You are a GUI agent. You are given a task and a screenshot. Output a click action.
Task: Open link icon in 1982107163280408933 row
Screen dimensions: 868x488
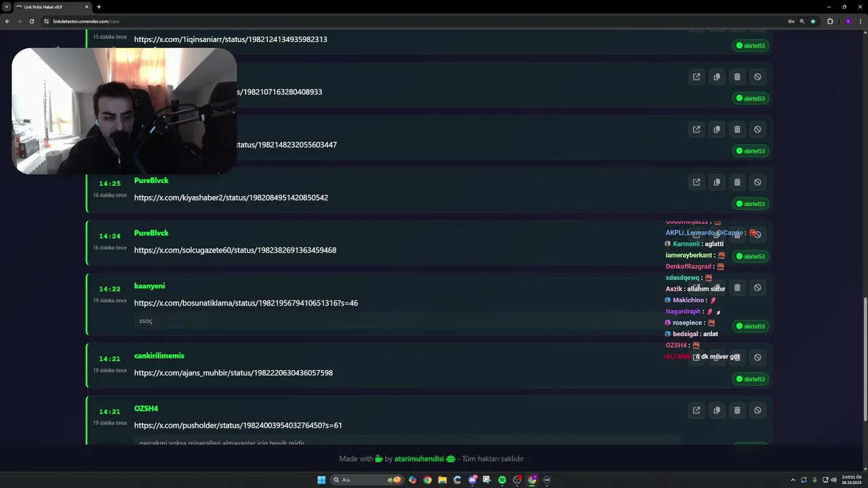click(x=696, y=77)
